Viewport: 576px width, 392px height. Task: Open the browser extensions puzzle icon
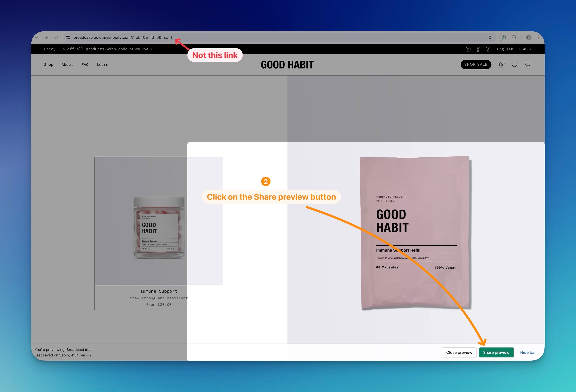(514, 37)
